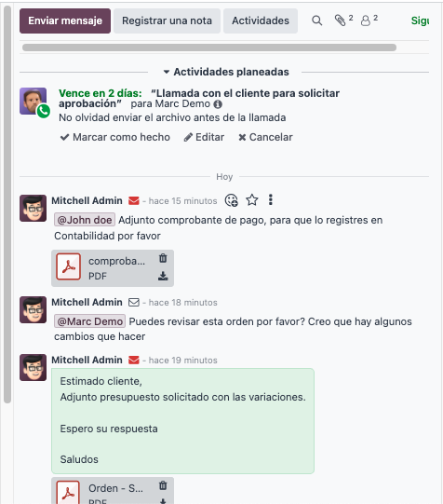Collapse the Actividades planeadas section

coord(226,72)
